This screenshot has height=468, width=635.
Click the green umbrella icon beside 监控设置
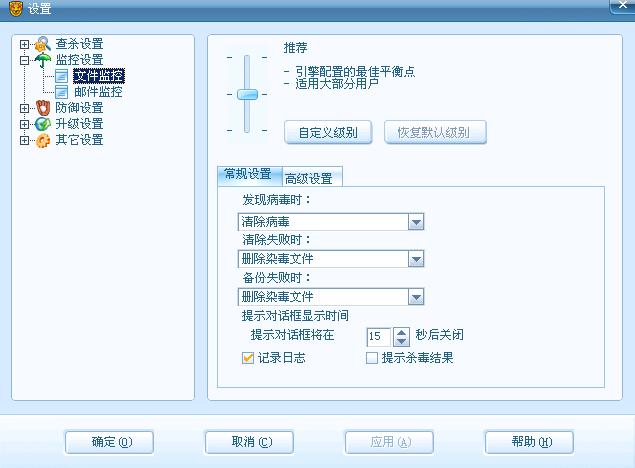pos(43,60)
